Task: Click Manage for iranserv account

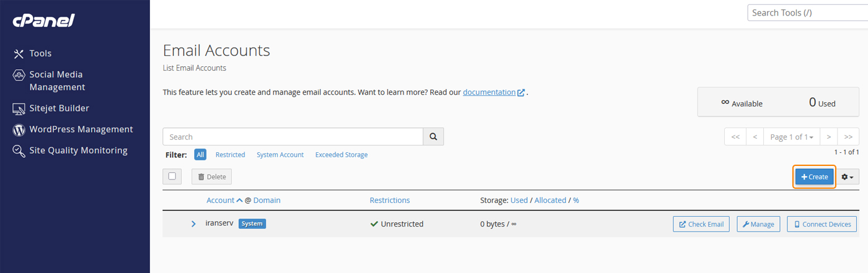Action: (758, 224)
